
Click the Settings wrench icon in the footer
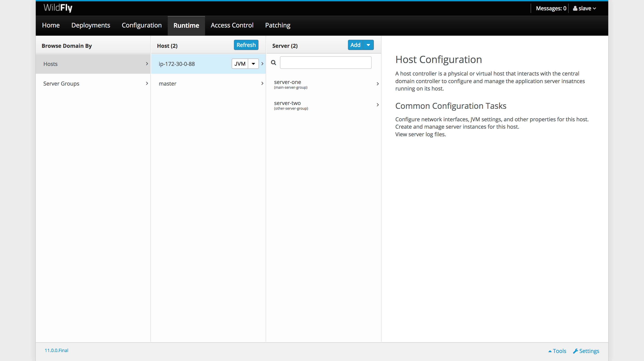[576, 351]
